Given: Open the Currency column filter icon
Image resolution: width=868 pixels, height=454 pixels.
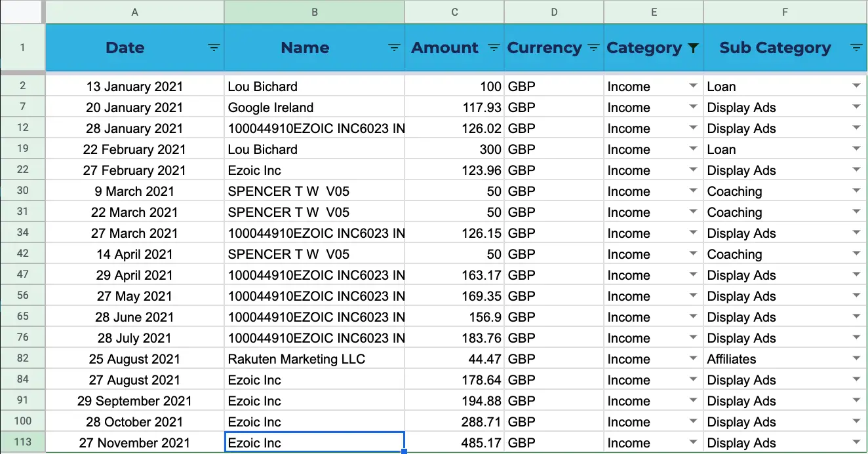Looking at the screenshot, I should click(x=593, y=47).
